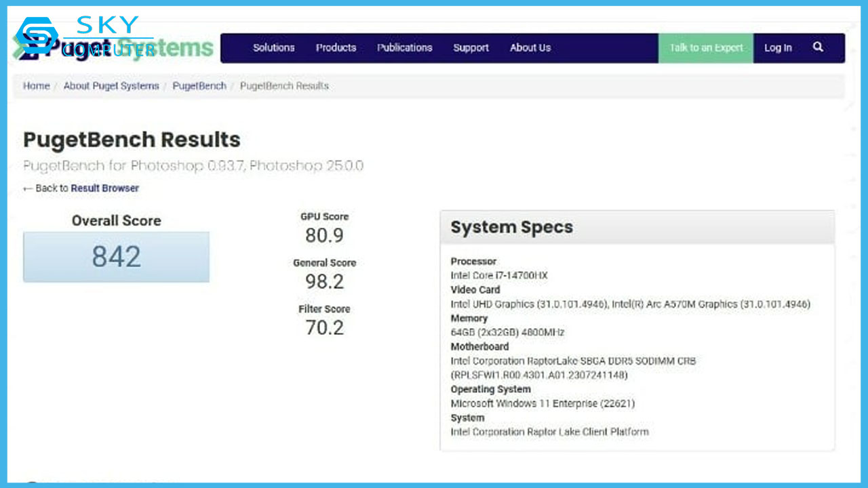Click the Filter Score label
The width and height of the screenshot is (868, 488).
324,309
